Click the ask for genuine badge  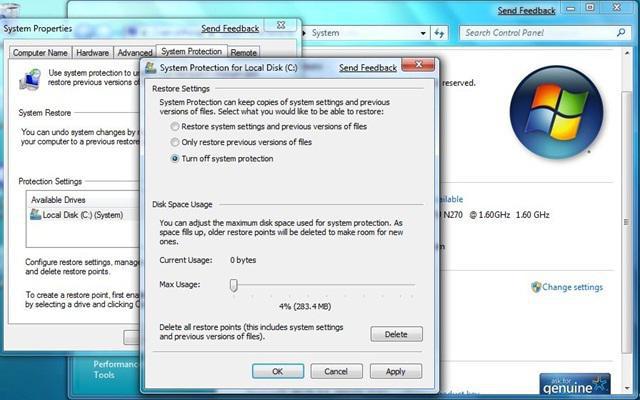pyautogui.click(x=575, y=384)
